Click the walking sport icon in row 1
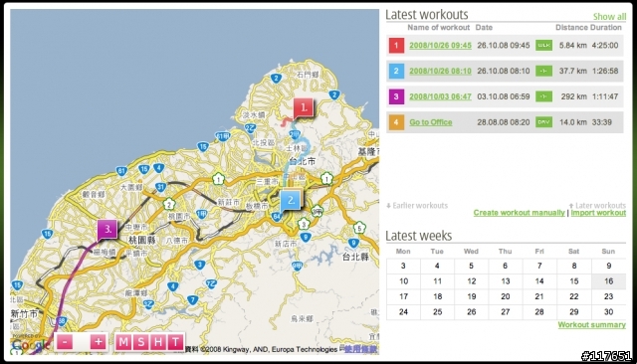This screenshot has height=364, width=637. coord(543,46)
